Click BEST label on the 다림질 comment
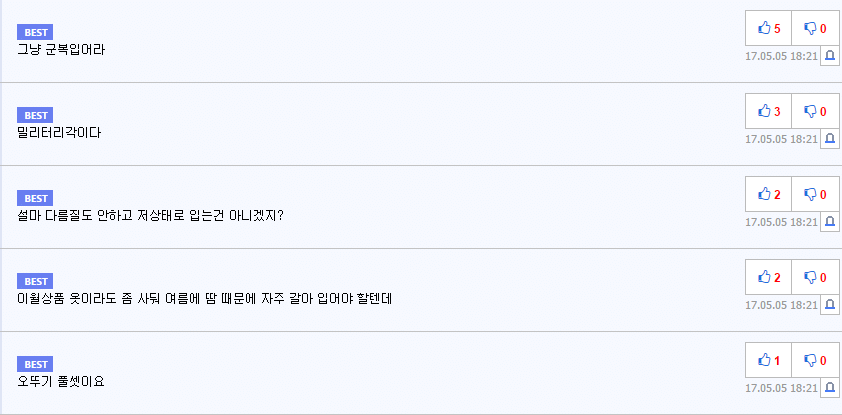The height and width of the screenshot is (415, 842). (35, 198)
